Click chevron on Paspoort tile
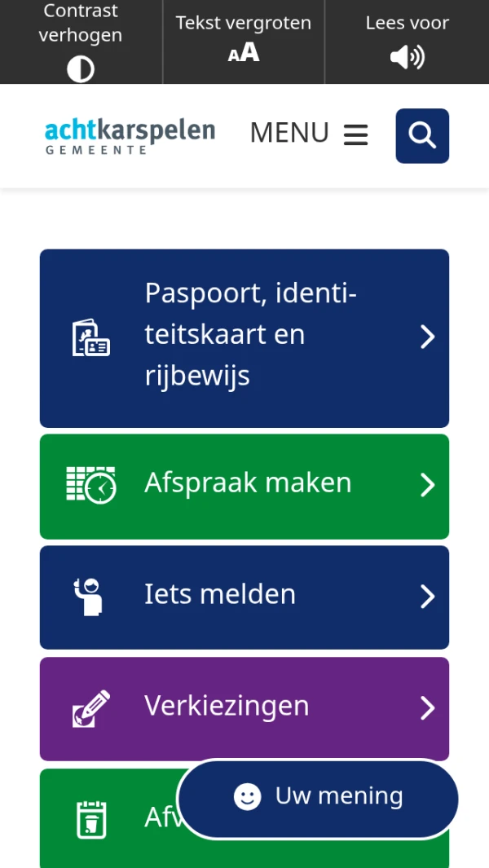Viewport: 489px width, 868px height. coord(427,337)
